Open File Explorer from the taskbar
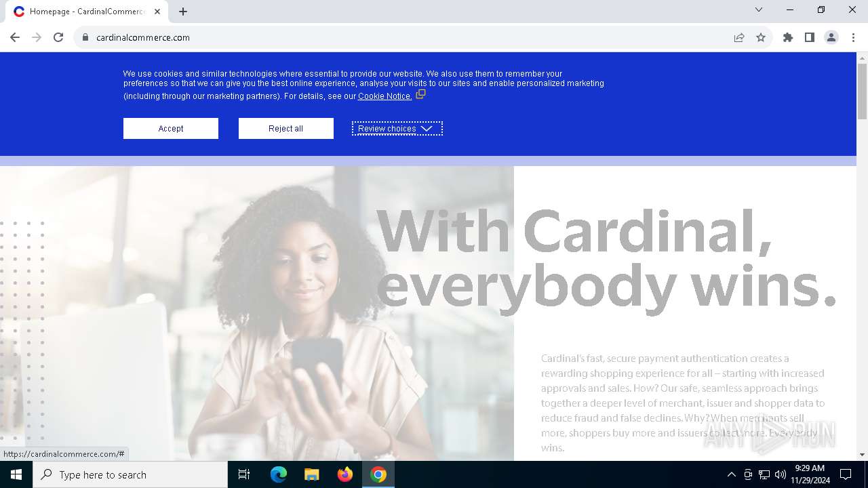The width and height of the screenshot is (868, 488). (312, 474)
